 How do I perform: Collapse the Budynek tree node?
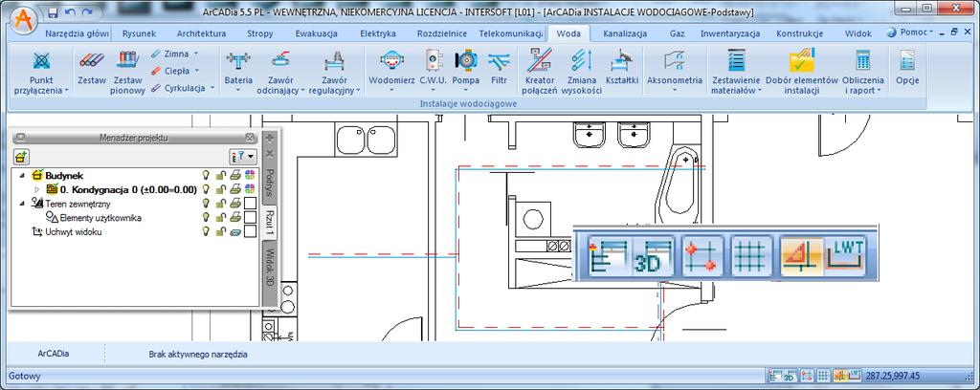click(x=23, y=176)
